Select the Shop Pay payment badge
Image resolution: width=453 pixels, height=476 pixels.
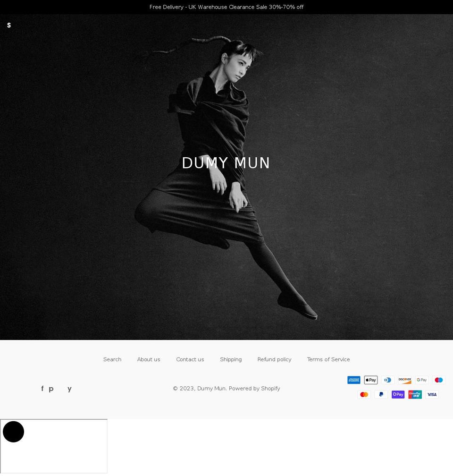398,394
